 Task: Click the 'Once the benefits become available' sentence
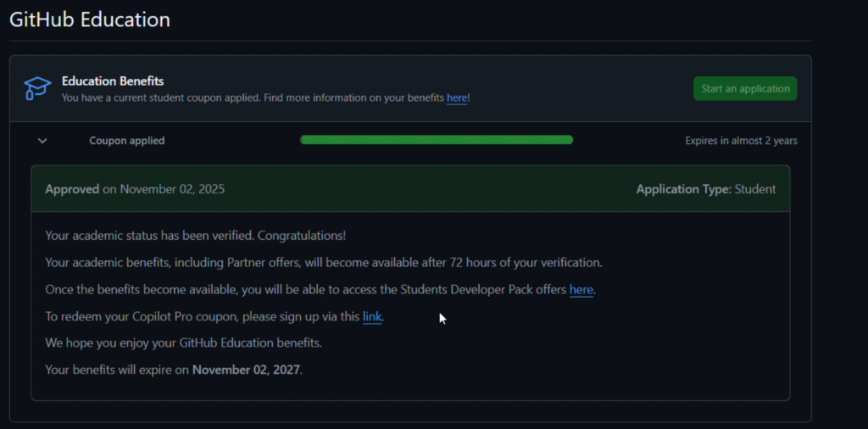[x=305, y=290]
